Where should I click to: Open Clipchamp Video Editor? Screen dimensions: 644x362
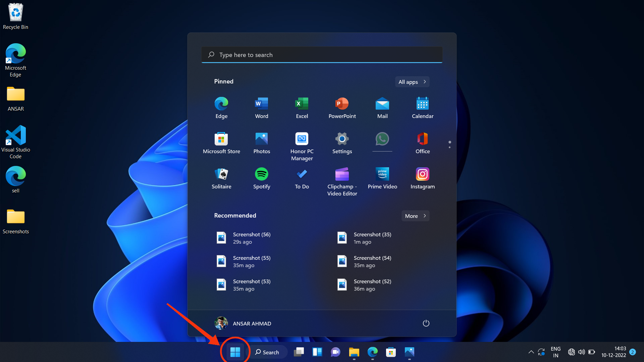tap(342, 182)
